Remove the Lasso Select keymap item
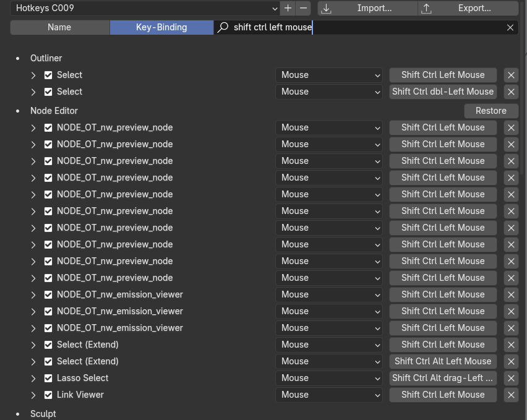This screenshot has width=527, height=420. pyautogui.click(x=511, y=378)
